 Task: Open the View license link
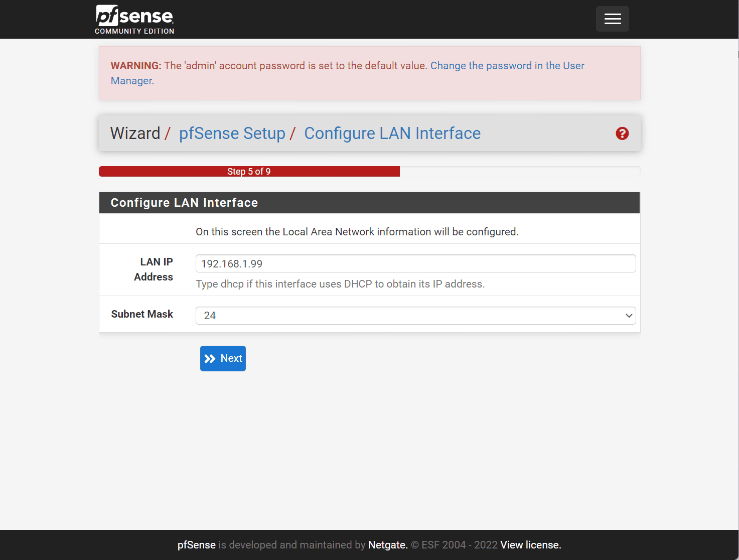pos(531,545)
